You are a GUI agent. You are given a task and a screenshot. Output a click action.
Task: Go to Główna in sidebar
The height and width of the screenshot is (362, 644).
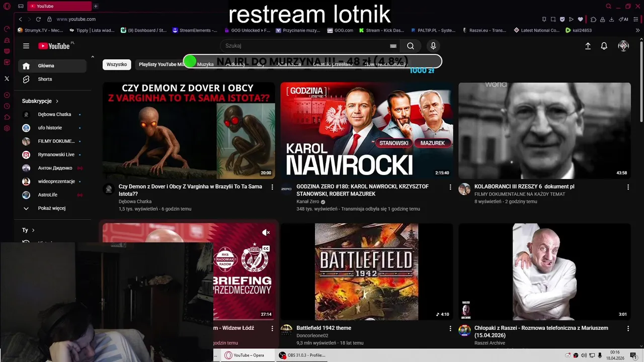52,66
